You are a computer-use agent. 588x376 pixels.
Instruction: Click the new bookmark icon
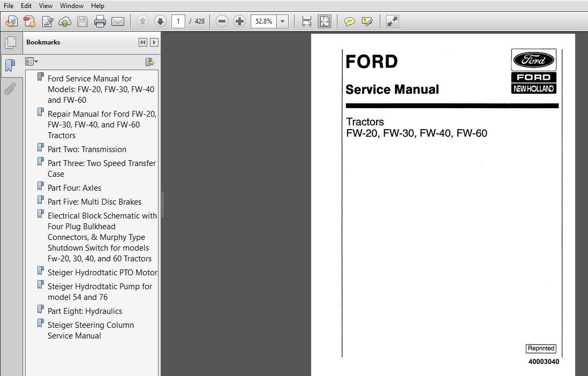pyautogui.click(x=149, y=62)
